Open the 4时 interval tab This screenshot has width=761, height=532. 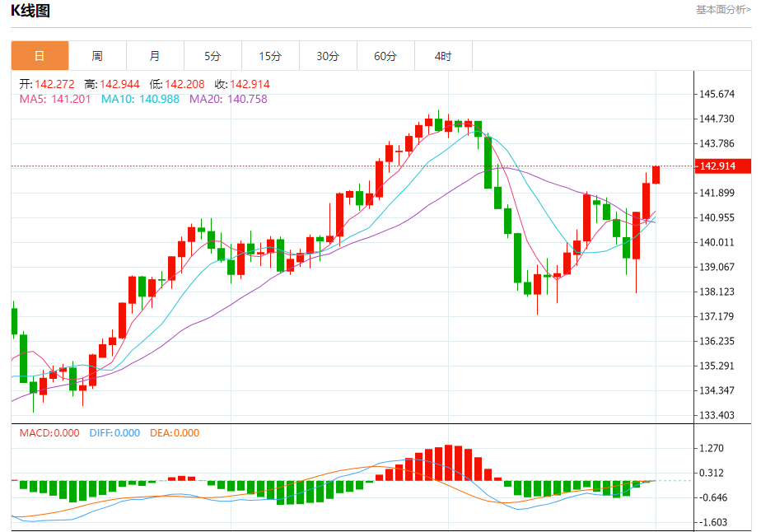443,56
